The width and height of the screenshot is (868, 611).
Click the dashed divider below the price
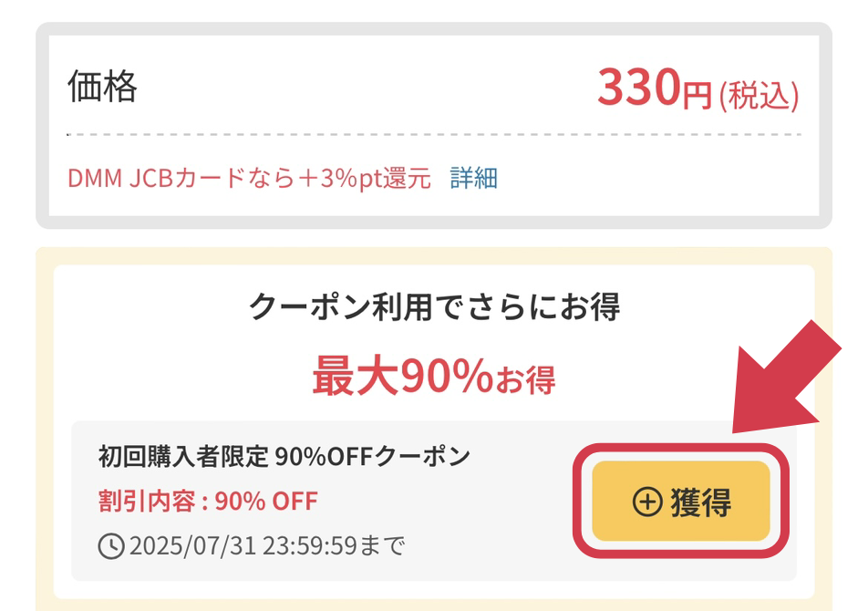tap(434, 135)
